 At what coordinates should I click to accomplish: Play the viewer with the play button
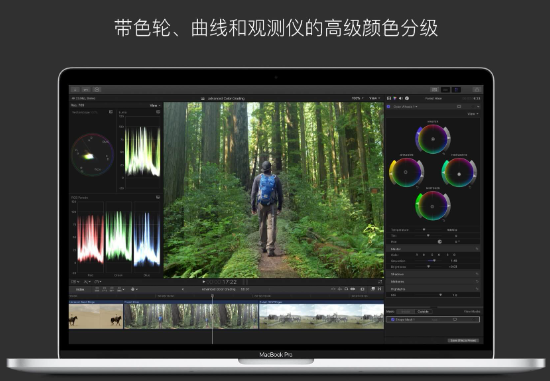click(x=204, y=282)
